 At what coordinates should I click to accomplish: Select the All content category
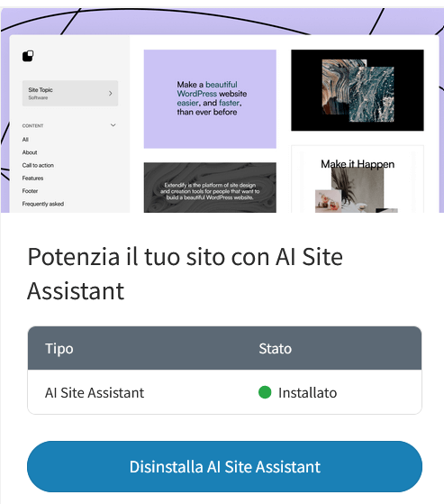pyautogui.click(x=25, y=140)
